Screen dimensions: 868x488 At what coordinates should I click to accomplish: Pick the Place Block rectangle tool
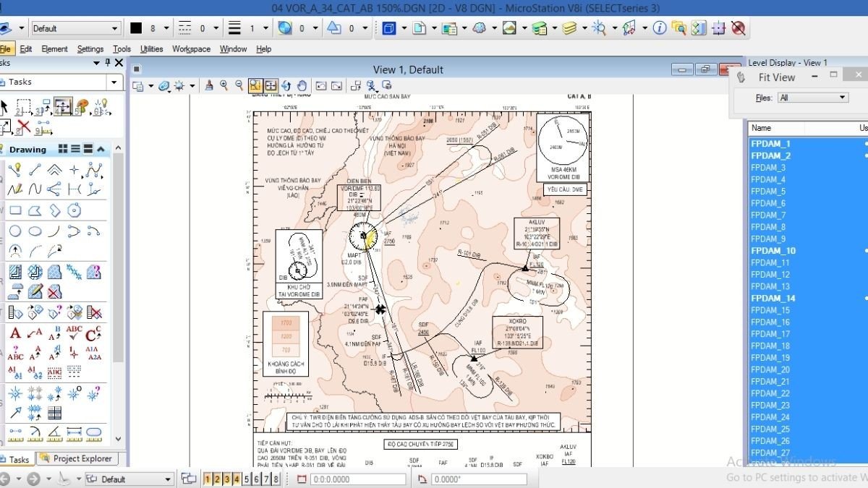pyautogui.click(x=15, y=210)
